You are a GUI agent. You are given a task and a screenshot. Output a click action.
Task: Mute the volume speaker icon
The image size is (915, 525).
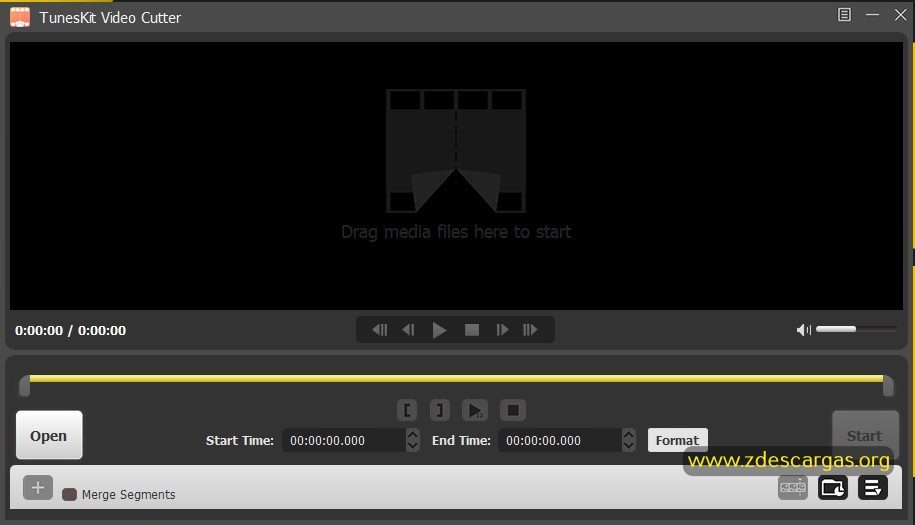coord(804,330)
